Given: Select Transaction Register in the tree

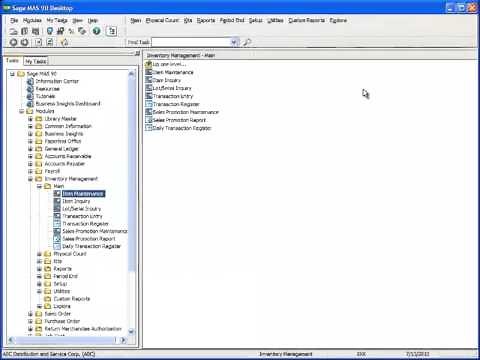Looking at the screenshot, I should pos(86,224).
